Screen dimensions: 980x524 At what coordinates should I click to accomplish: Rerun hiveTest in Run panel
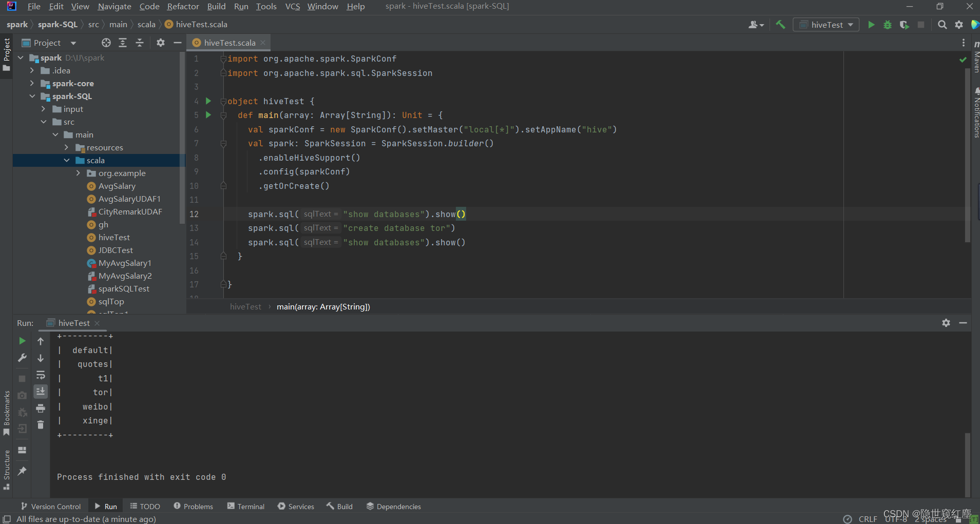pos(22,341)
